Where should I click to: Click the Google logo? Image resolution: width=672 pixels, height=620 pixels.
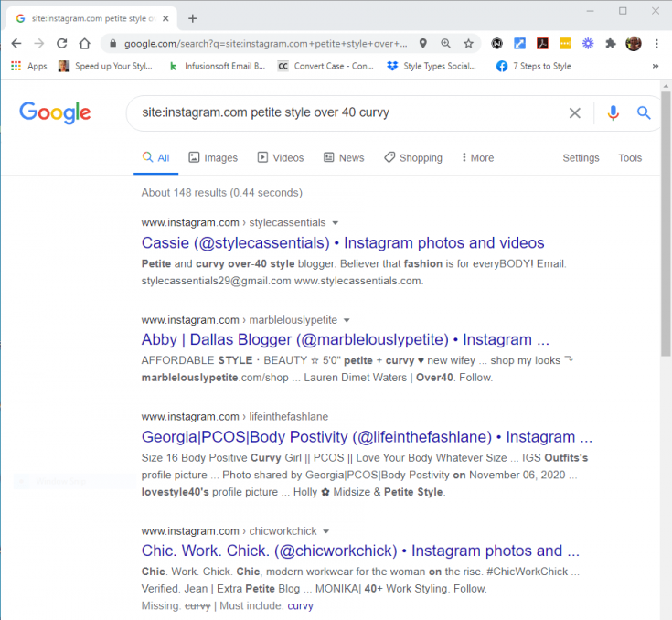55,112
